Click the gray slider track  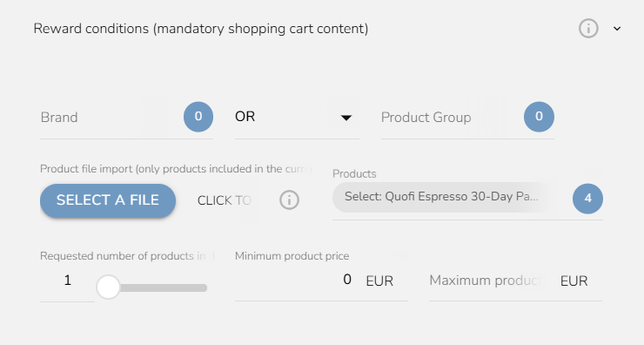163,287
